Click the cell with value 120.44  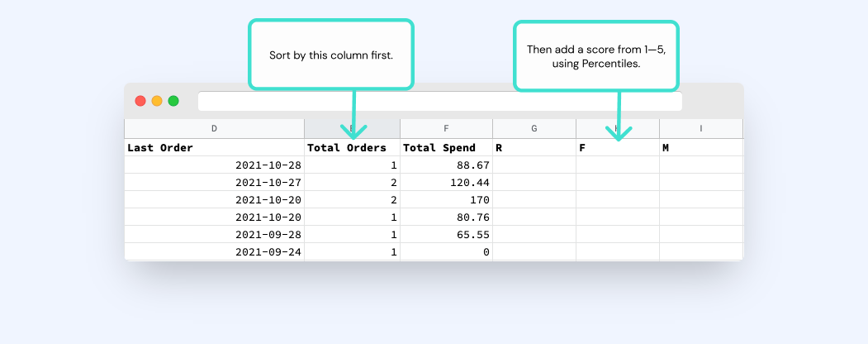(446, 182)
